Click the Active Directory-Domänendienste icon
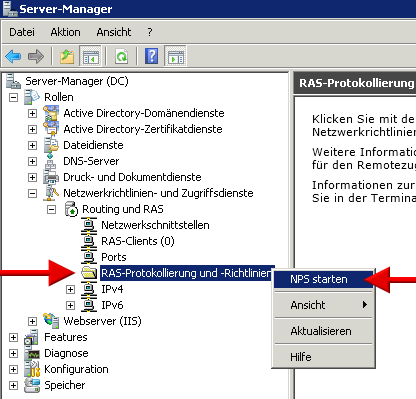Viewport: 416px width, 399px height. [x=51, y=113]
